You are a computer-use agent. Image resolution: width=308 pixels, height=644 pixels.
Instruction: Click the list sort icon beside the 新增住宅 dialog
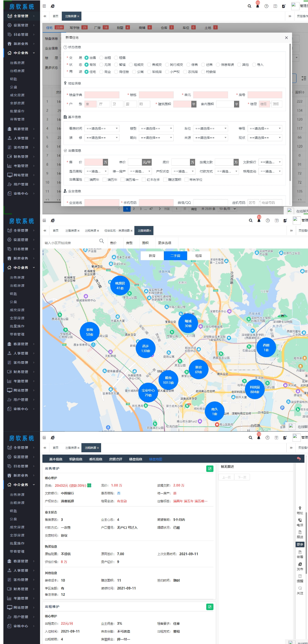(x=304, y=78)
